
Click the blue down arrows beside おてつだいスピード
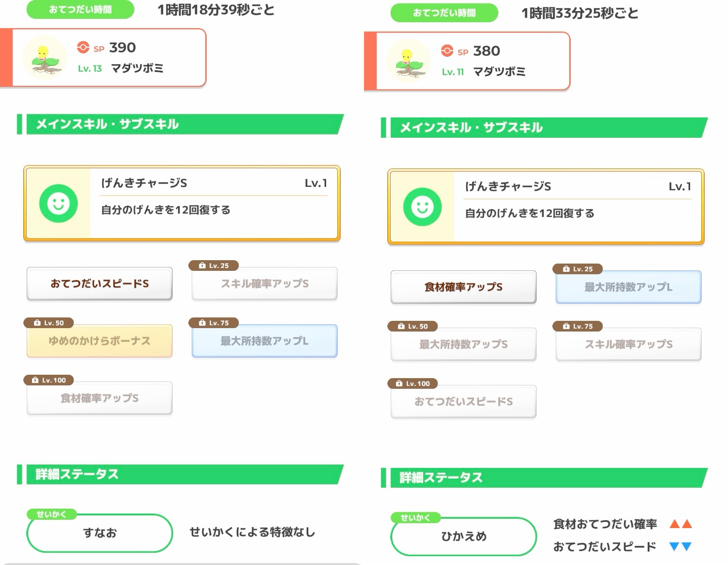click(680, 547)
